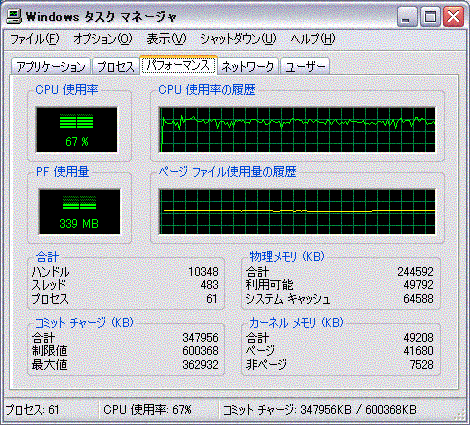Screen dimensions: 470x425
Task: Switch to the ネットワーク tab
Action: [x=248, y=66]
